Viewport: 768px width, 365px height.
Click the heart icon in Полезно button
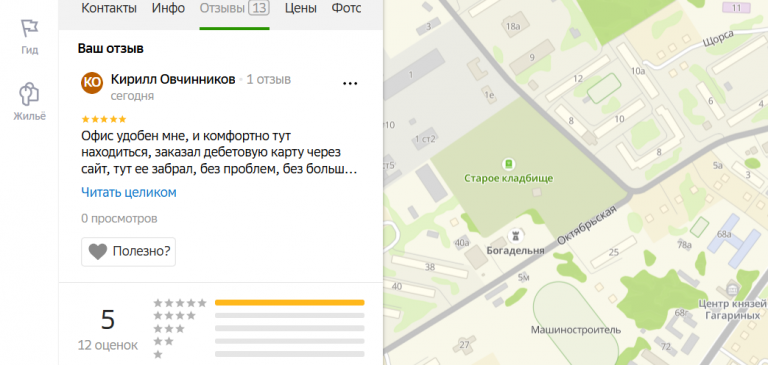coord(97,252)
